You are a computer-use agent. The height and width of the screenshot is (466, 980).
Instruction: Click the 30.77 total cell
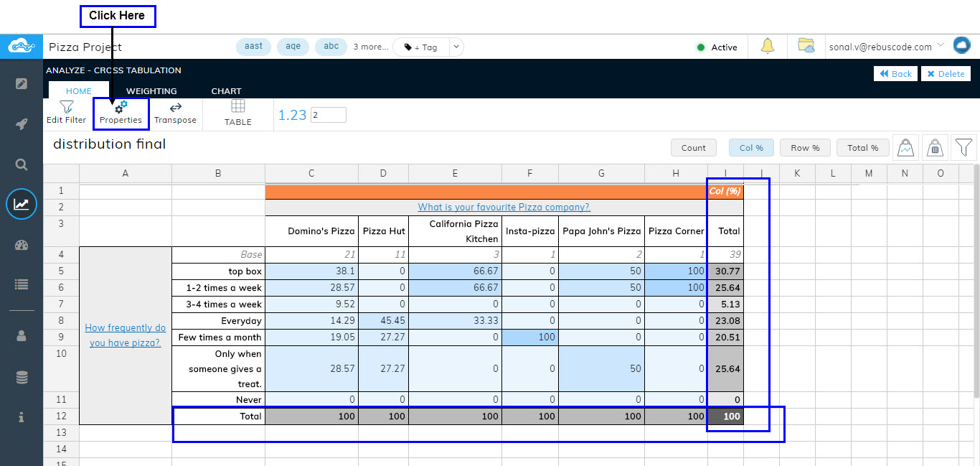click(725, 271)
